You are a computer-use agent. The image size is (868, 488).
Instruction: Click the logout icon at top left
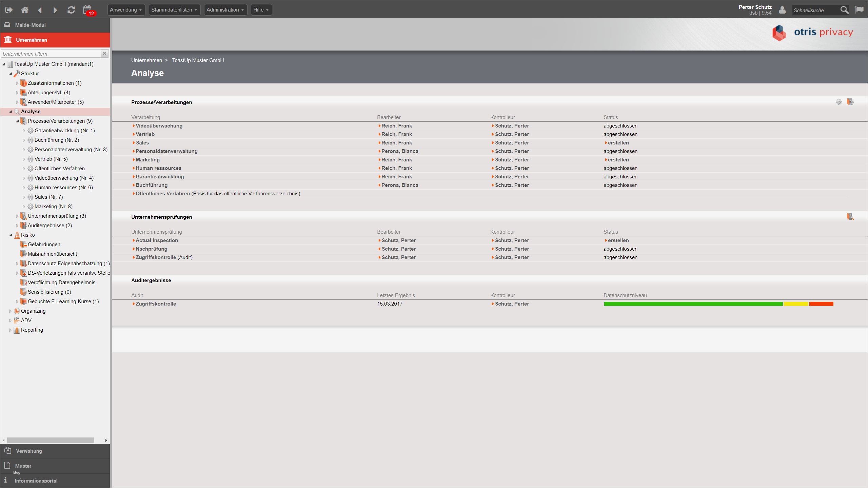(x=9, y=10)
